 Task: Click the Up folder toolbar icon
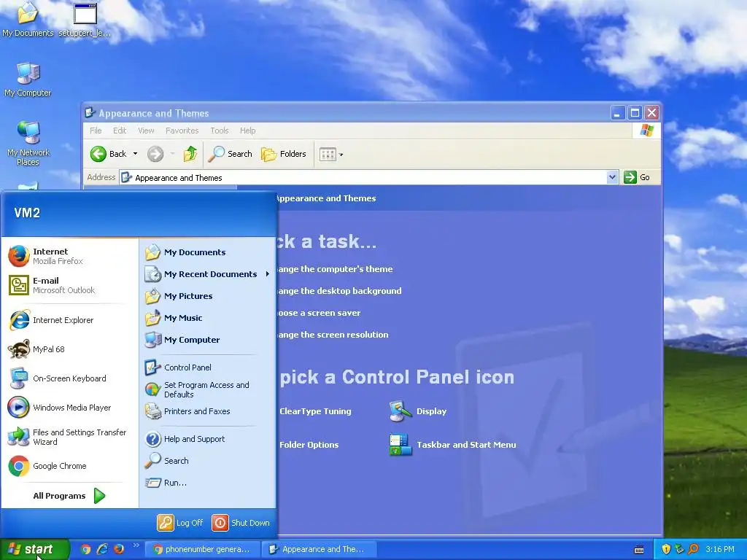pyautogui.click(x=190, y=154)
